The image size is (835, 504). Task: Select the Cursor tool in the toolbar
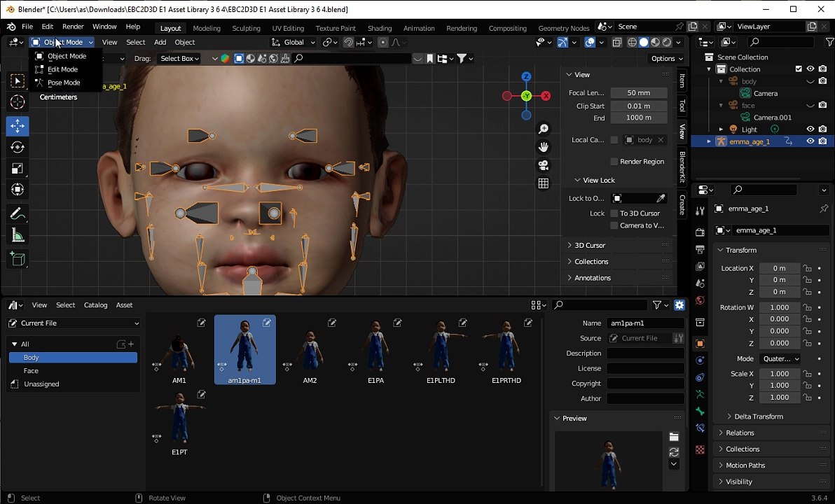pos(17,101)
